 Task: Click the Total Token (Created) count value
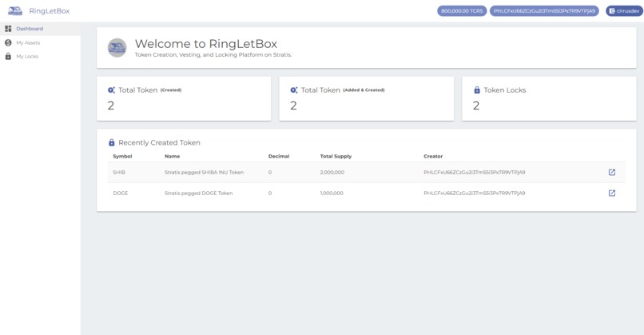coord(111,106)
